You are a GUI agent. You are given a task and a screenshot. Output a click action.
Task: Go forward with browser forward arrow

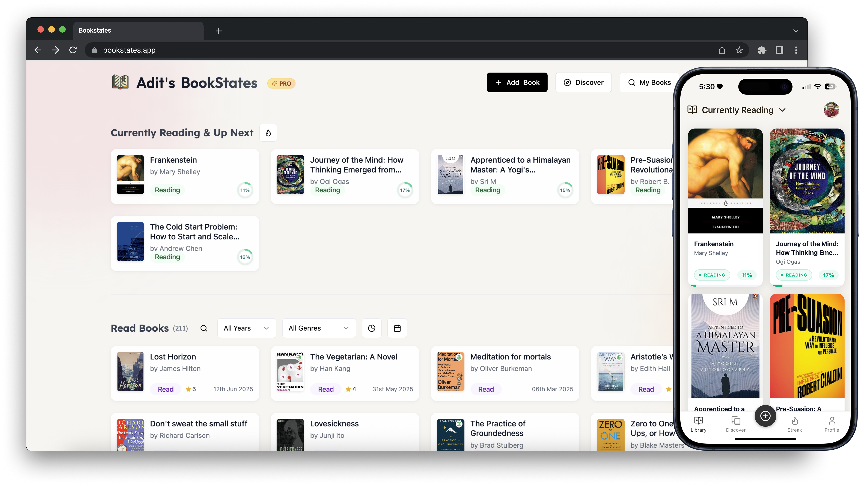[x=55, y=50]
